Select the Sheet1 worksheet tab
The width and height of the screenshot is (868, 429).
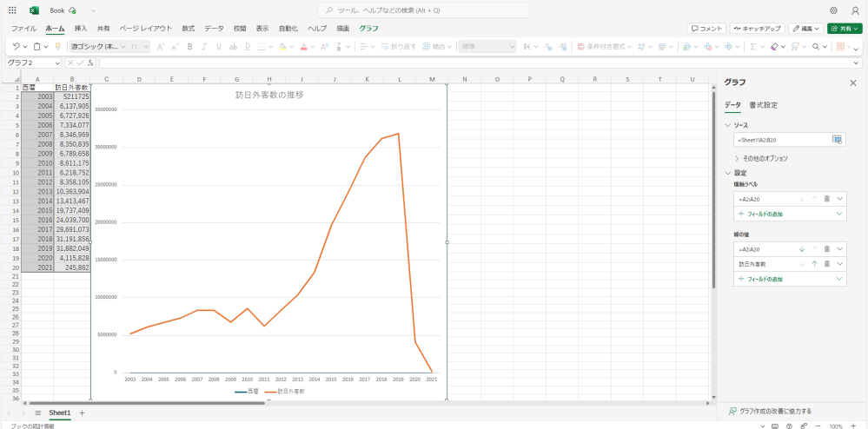(x=59, y=412)
